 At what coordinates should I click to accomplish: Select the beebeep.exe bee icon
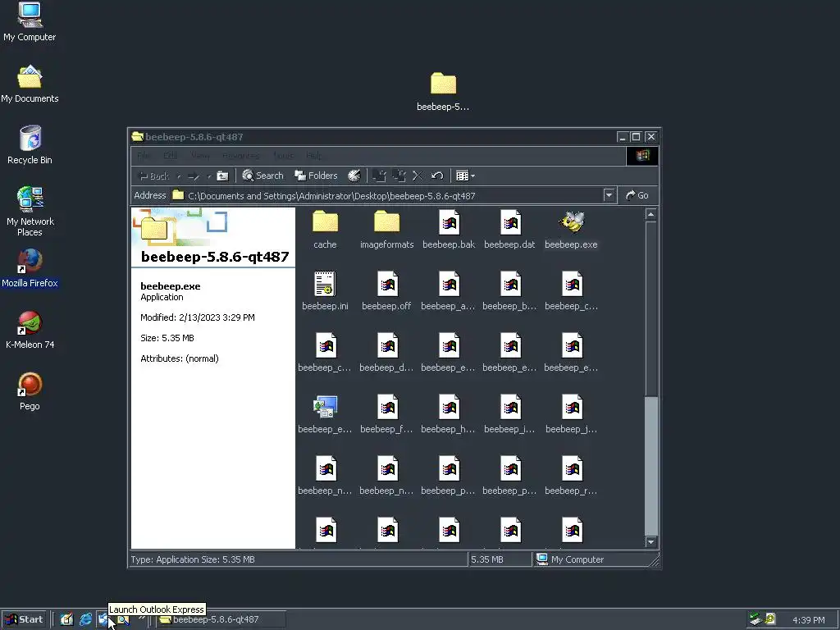(571, 222)
